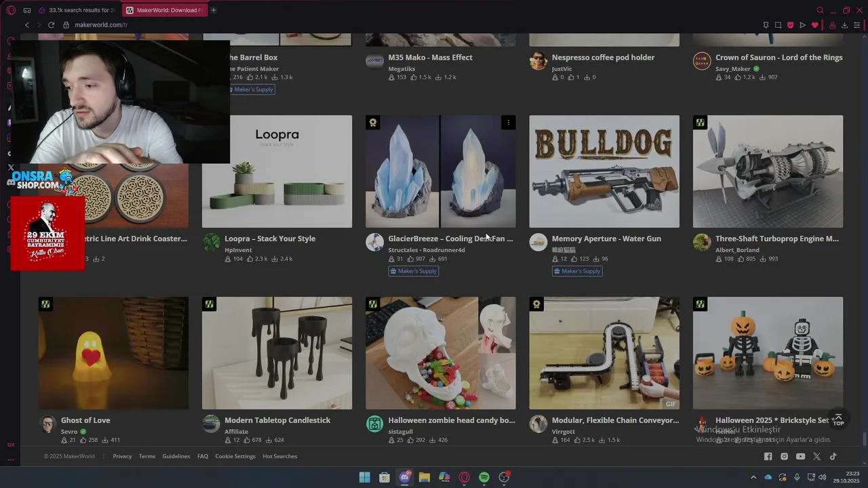Open the three-dot menu on GlacierBreeze card
This screenshot has height=488, width=868.
click(x=509, y=123)
